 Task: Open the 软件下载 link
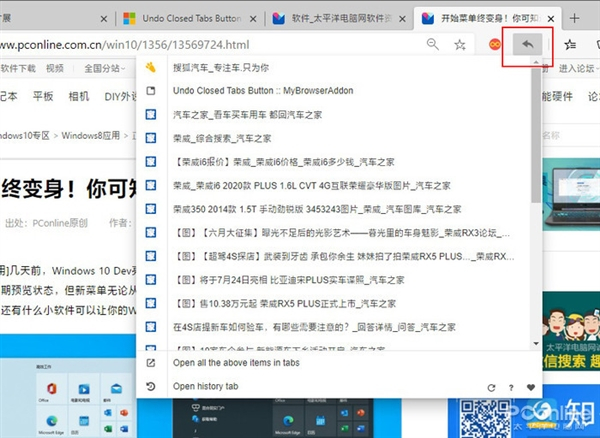pos(18,68)
